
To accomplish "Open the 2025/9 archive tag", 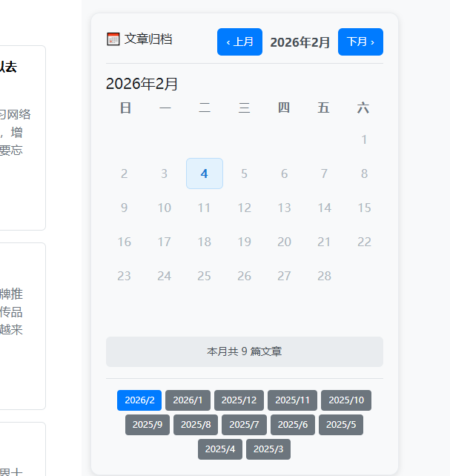I will (x=148, y=425).
